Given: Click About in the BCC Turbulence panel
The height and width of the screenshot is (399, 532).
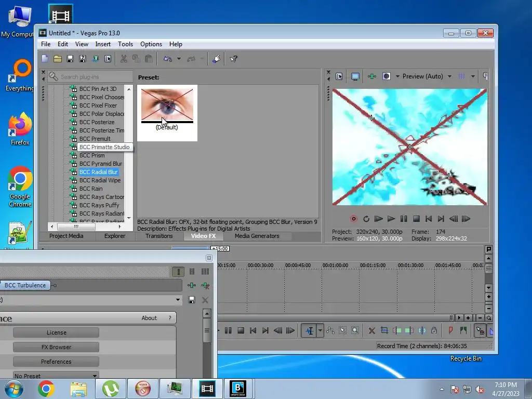Looking at the screenshot, I should click(149, 318).
